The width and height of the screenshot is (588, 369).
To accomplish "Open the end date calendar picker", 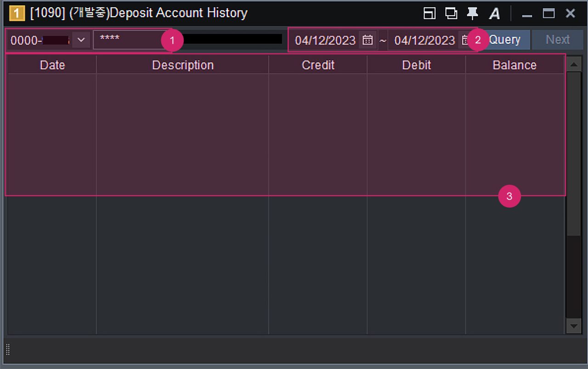I will click(x=464, y=40).
